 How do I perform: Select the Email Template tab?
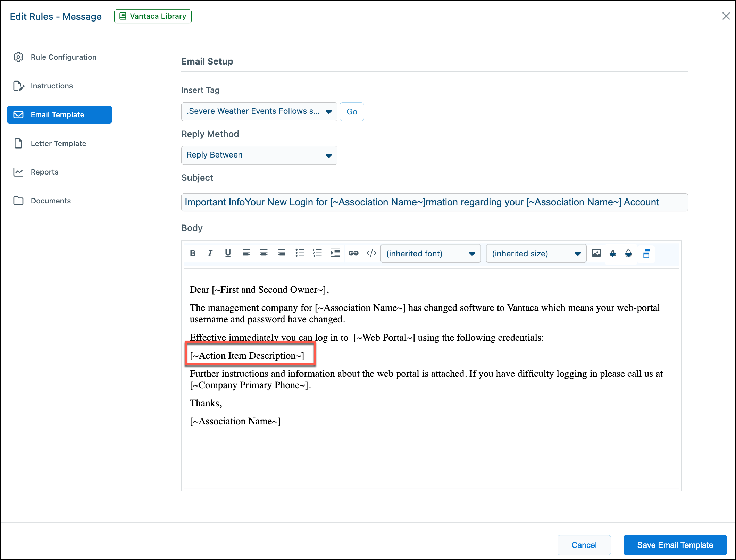(59, 115)
